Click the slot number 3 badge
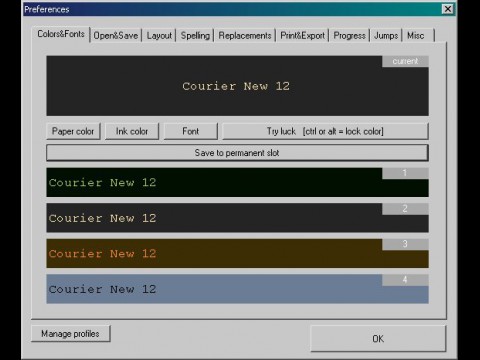480x360 pixels. pyautogui.click(x=405, y=244)
